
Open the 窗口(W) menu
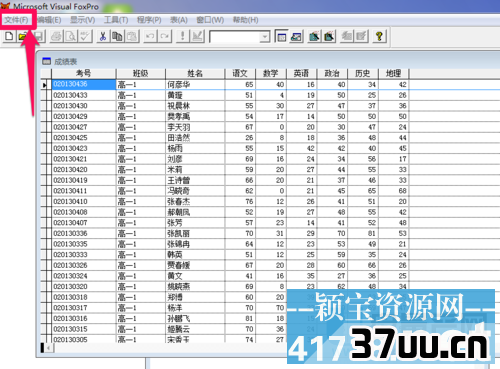[210, 20]
